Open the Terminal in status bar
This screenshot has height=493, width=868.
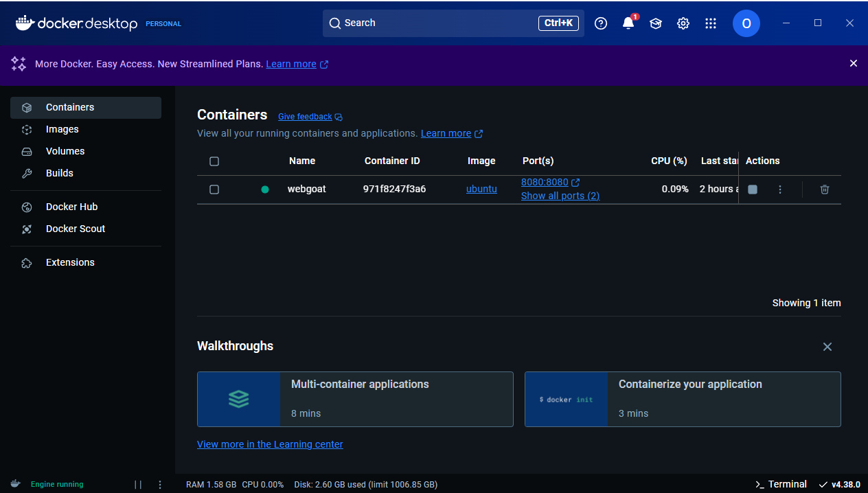pos(781,485)
